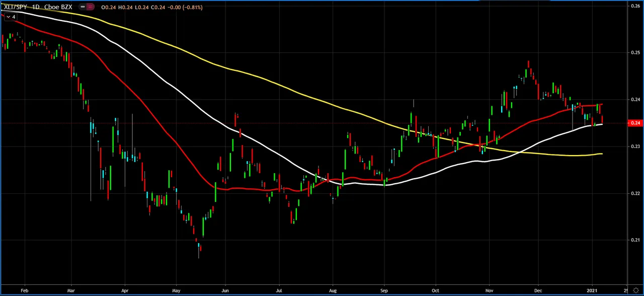Click the 0.22 price axis label

[635, 193]
